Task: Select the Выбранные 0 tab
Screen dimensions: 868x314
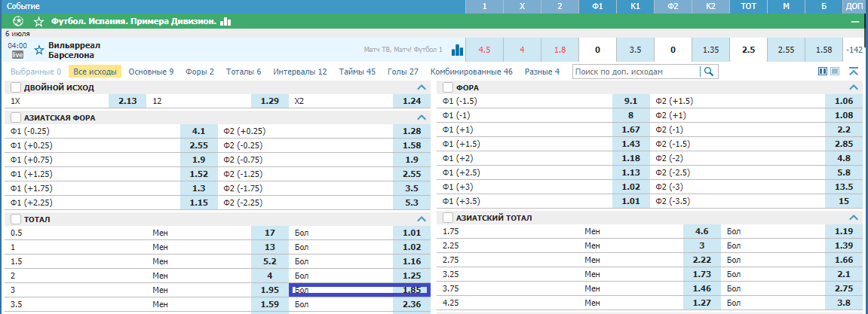Action: click(x=36, y=72)
